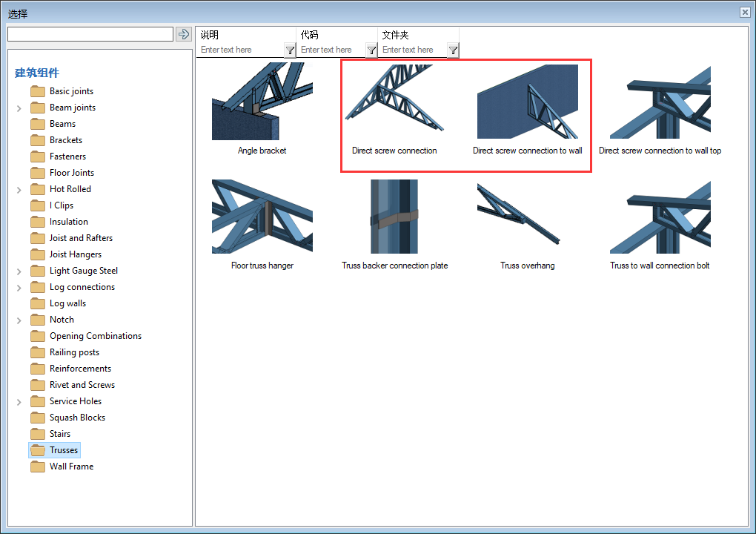Screen dimensions: 756x534
Task: Click the Truss overhang caption text
Action: click(528, 266)
